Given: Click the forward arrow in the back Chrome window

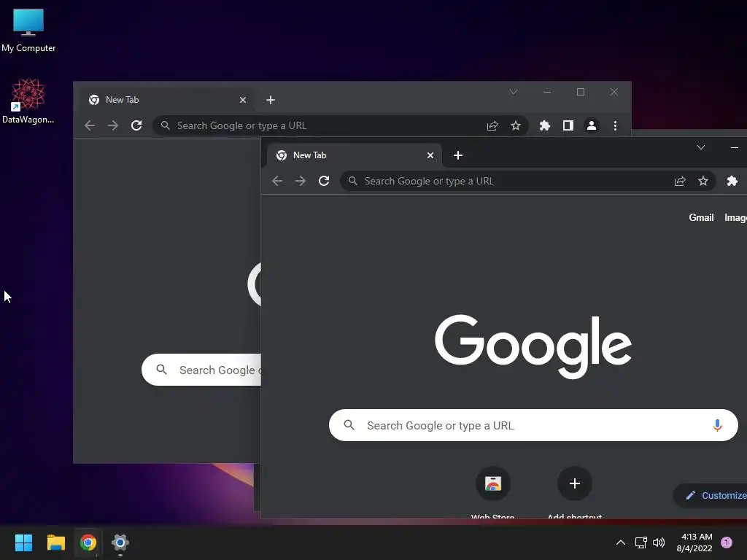Looking at the screenshot, I should tap(113, 125).
